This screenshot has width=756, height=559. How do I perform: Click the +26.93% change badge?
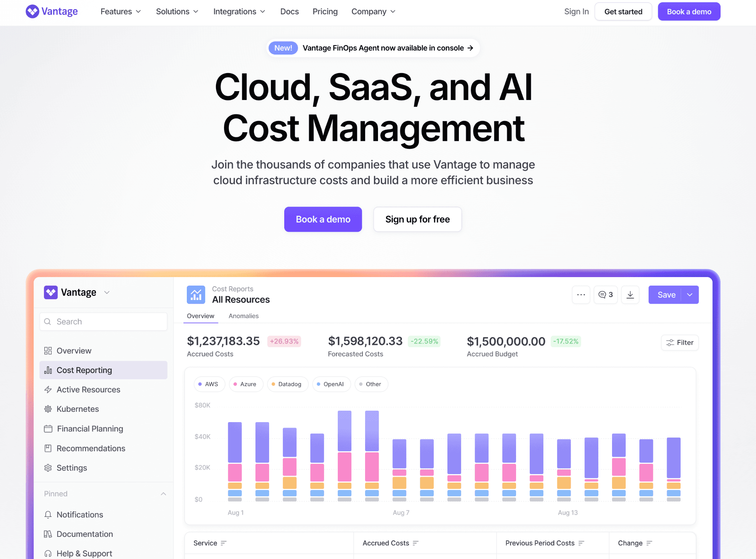tap(284, 341)
